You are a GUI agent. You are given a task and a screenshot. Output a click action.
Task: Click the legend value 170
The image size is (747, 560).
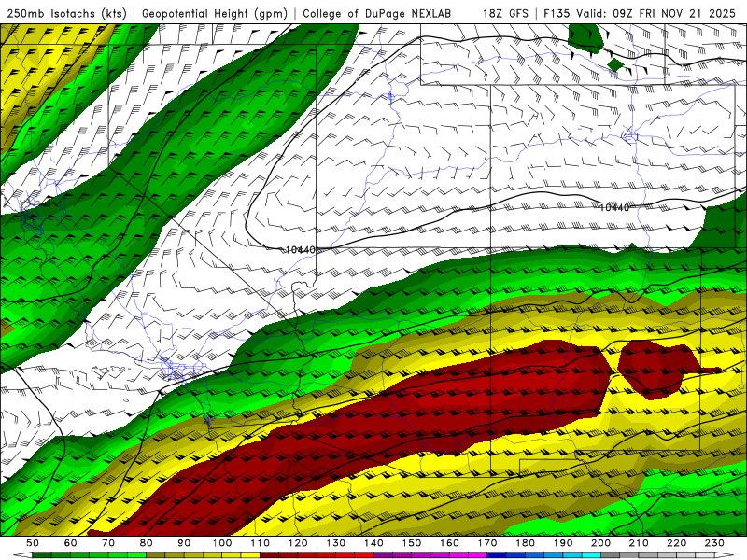[486, 543]
